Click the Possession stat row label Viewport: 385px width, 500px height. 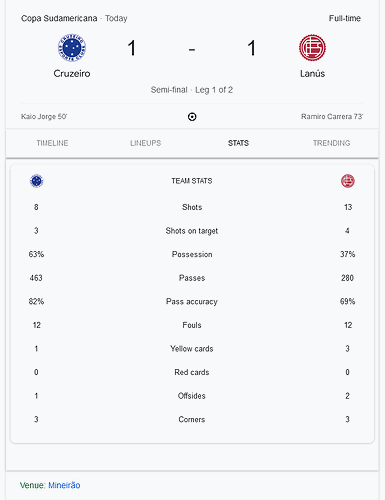[192, 254]
